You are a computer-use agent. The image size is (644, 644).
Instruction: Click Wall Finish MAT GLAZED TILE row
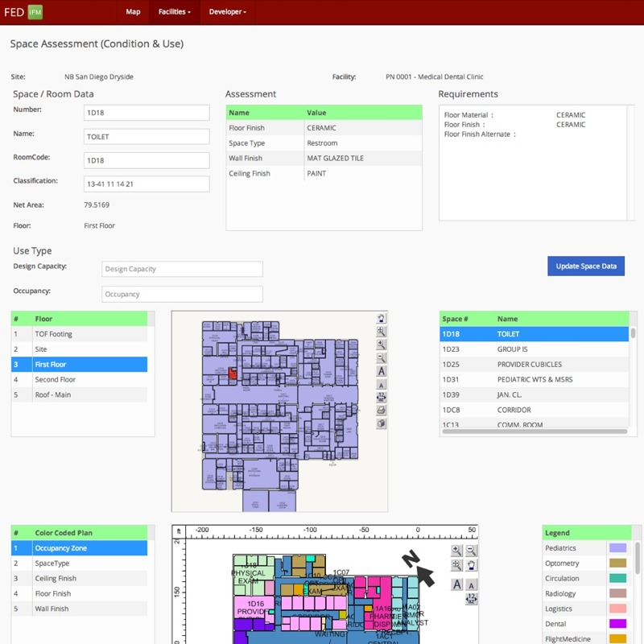(324, 158)
